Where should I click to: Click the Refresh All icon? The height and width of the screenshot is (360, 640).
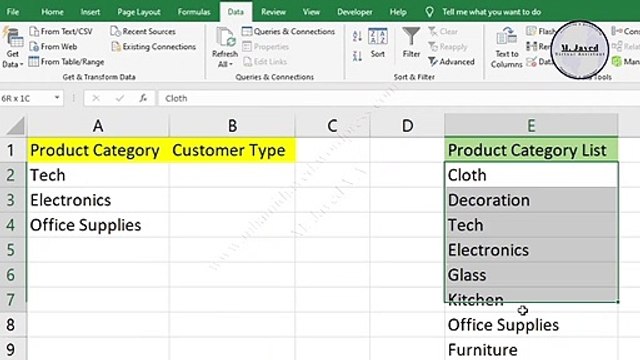click(x=225, y=37)
